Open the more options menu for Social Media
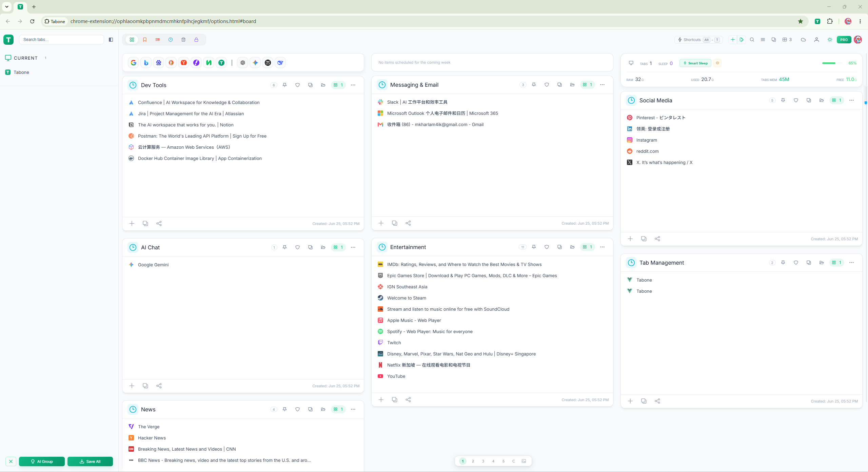The height and width of the screenshot is (472, 868). (x=852, y=100)
